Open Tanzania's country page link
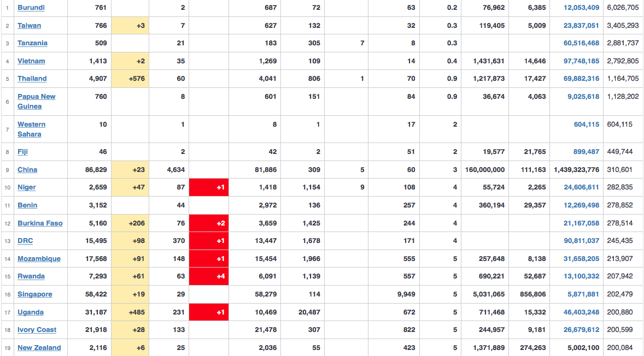This screenshot has width=644, height=356. tap(32, 43)
